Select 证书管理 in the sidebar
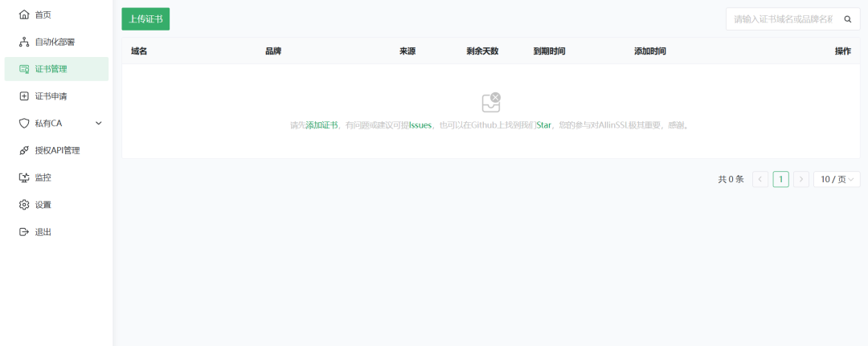The height and width of the screenshot is (346, 868). tap(56, 69)
